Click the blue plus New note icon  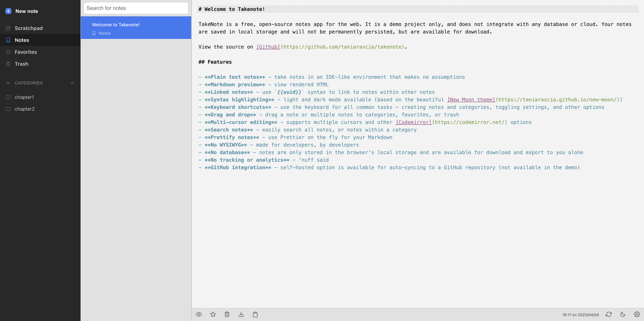(8, 11)
